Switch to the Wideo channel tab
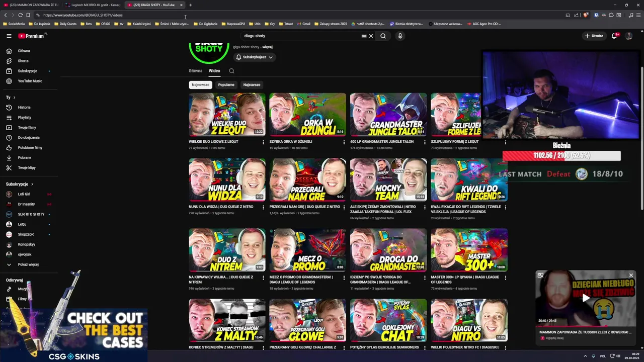644x362 pixels. (214, 71)
